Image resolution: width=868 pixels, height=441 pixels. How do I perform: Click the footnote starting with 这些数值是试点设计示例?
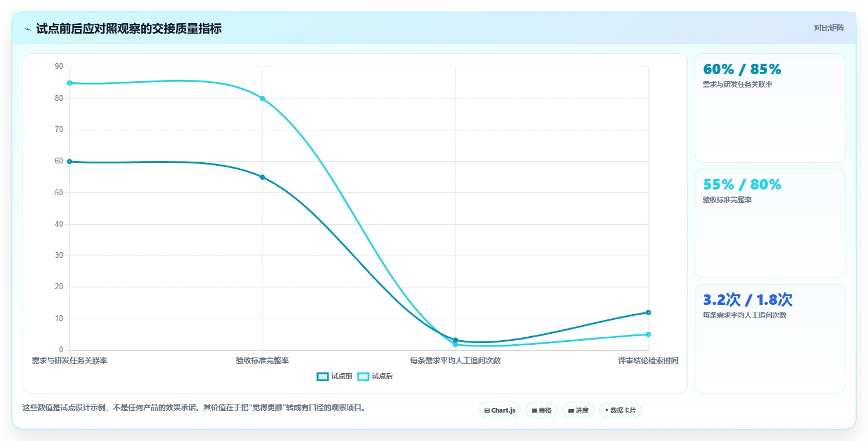click(194, 407)
